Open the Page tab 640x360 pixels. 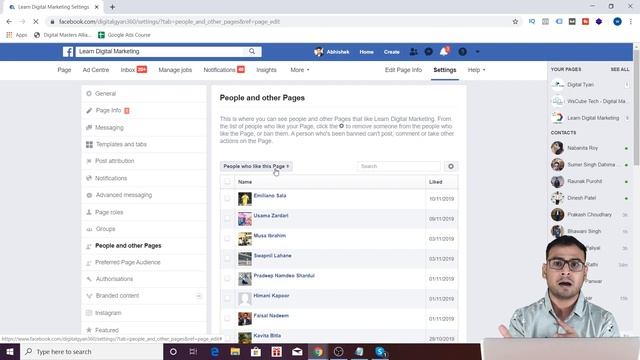64,70
